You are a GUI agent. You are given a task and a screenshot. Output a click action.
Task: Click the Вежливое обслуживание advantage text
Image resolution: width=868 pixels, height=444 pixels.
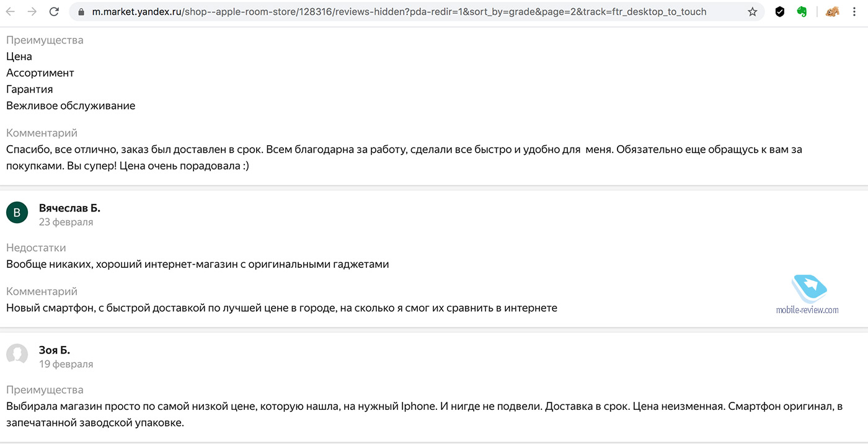tap(71, 105)
